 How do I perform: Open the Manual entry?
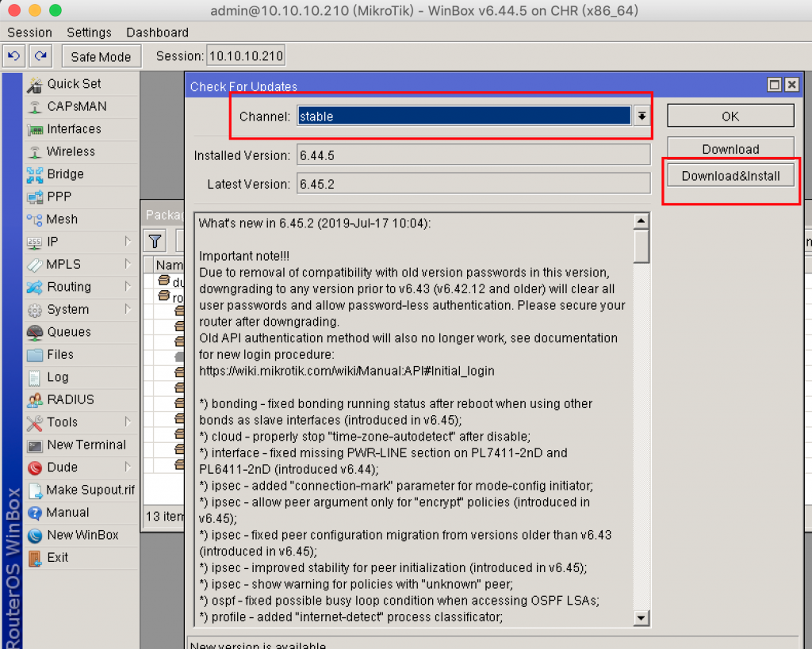pos(82,513)
